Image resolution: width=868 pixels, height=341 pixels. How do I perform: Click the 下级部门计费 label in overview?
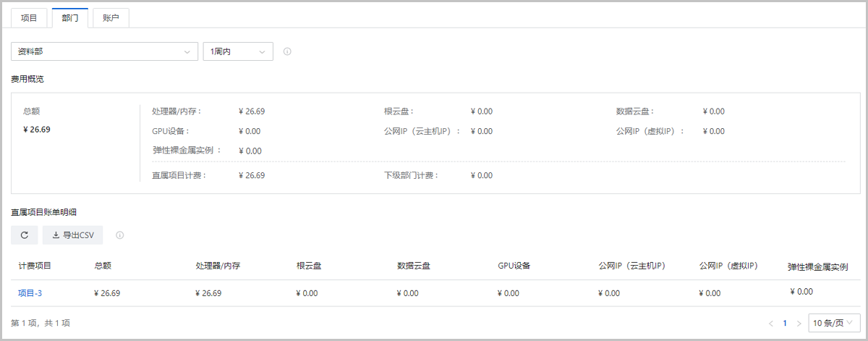tap(412, 175)
